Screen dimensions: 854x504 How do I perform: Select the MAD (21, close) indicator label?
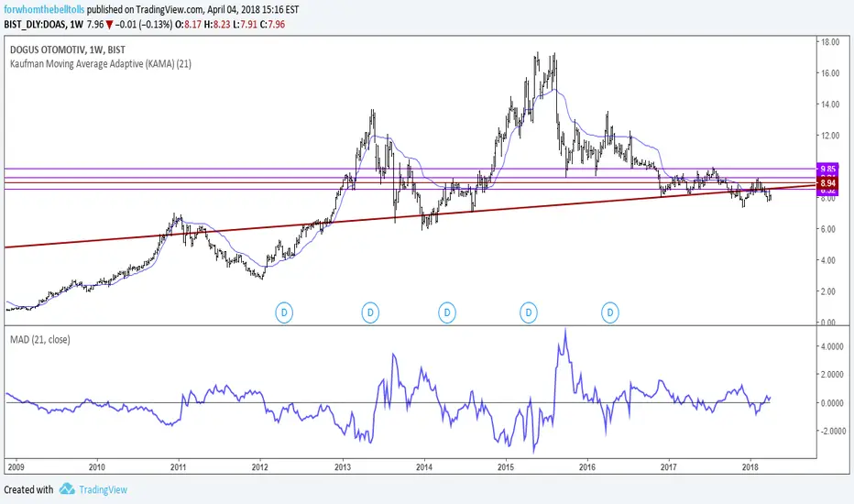pos(40,339)
